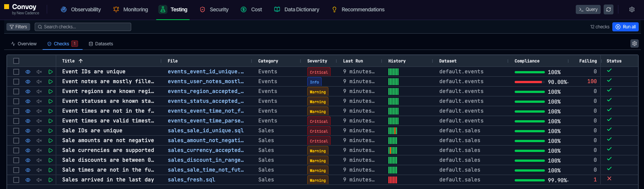Image resolution: width=644 pixels, height=189 pixels.
Task: Click the passed status check for Event IDs are unique
Action: coord(609,70)
